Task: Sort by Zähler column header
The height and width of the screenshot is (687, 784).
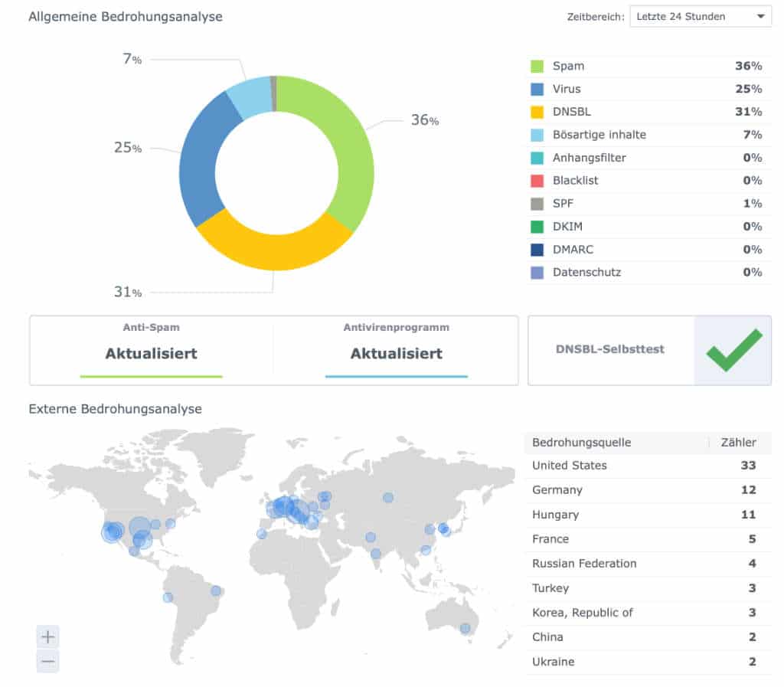Action: (738, 443)
